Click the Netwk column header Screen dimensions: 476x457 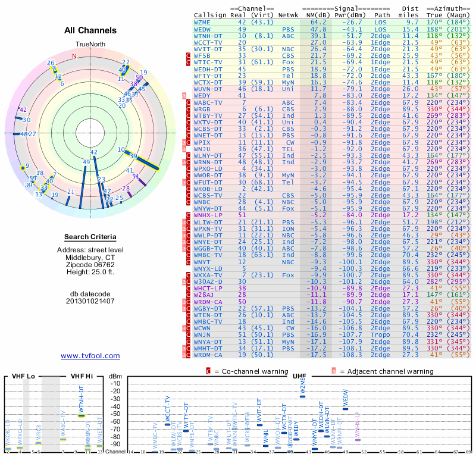coord(288,15)
